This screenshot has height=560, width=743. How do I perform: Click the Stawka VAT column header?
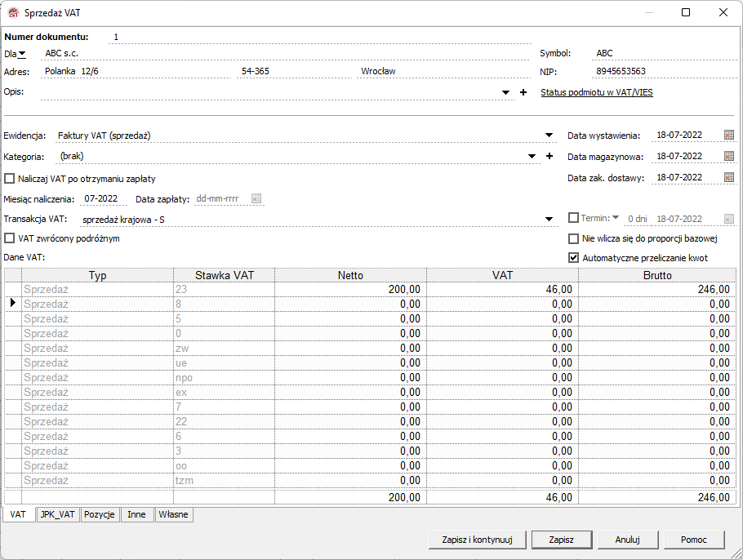225,275
